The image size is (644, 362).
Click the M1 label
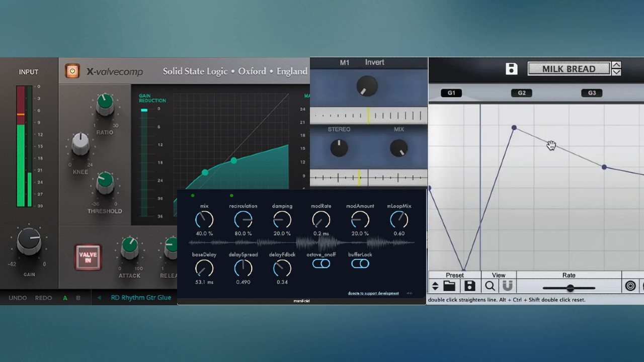pos(344,63)
